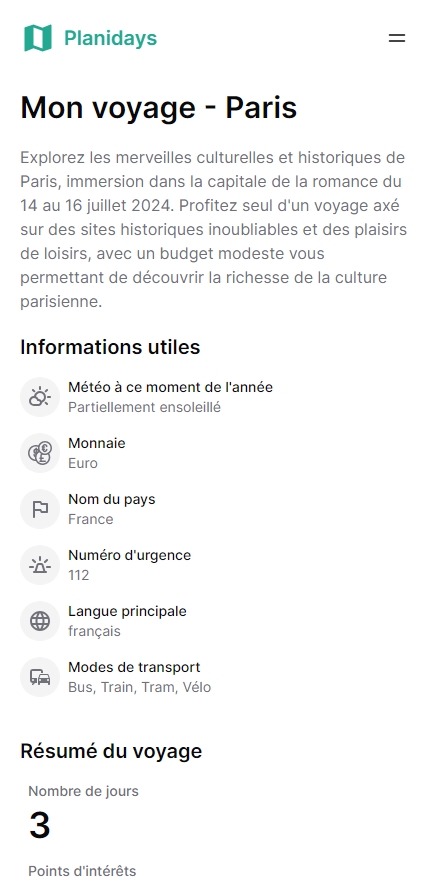
Task: Go to Planidays home via brand name
Action: [x=111, y=38]
